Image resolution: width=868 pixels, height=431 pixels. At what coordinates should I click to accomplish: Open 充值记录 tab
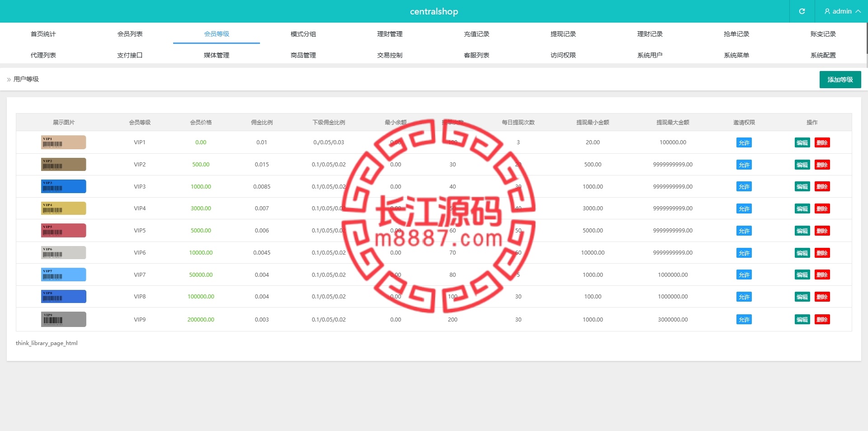point(476,34)
